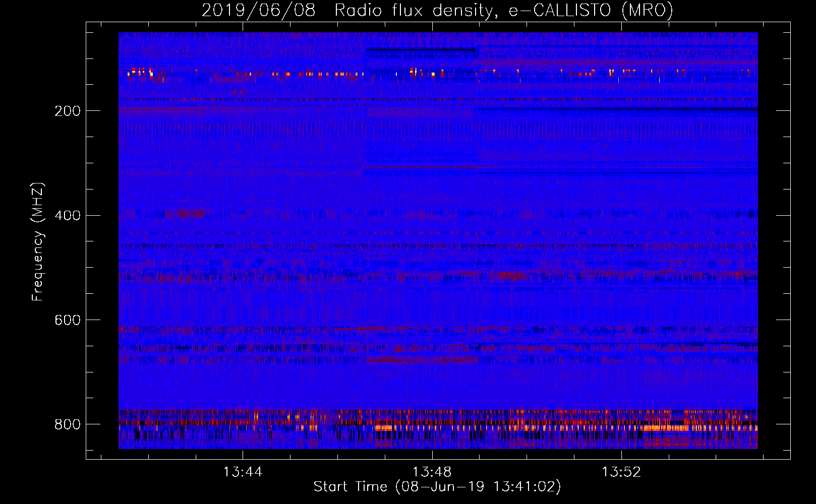Click the 400 MHz frequency tick label
The image size is (816, 504).
tap(68, 216)
